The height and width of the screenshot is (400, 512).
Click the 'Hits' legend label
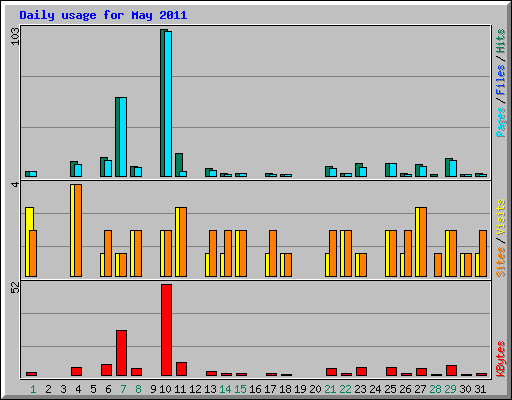pos(501,41)
